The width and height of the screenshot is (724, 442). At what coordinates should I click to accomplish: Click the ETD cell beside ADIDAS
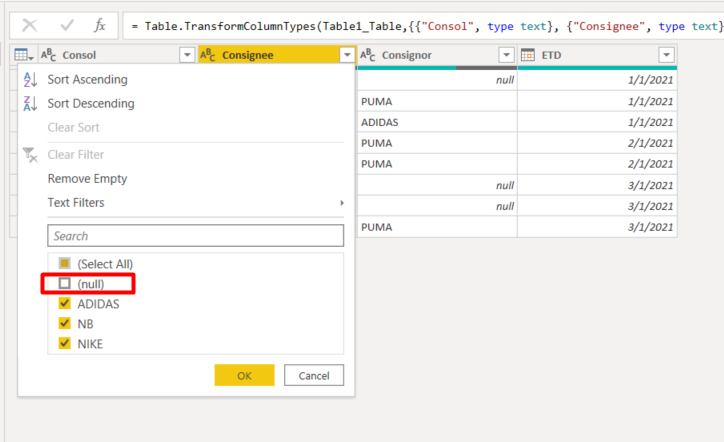coord(597,122)
